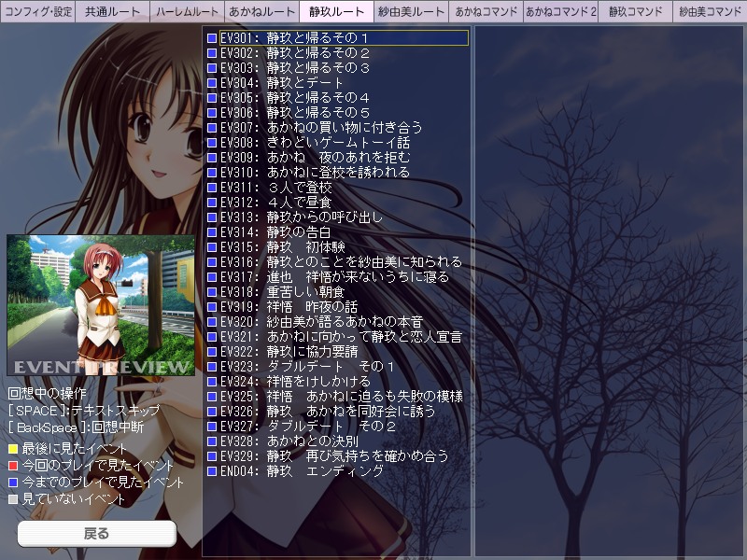Click blue marker icon beside EV305

(212, 98)
